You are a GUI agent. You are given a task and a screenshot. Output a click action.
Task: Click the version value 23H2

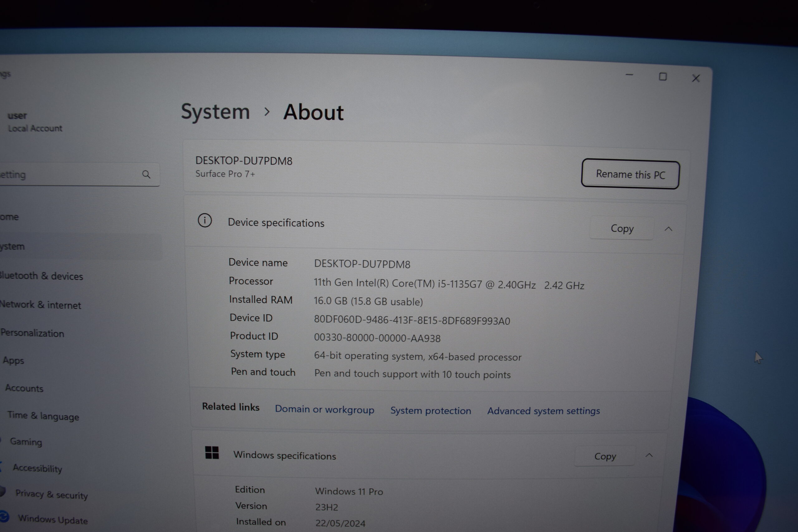pyautogui.click(x=326, y=507)
